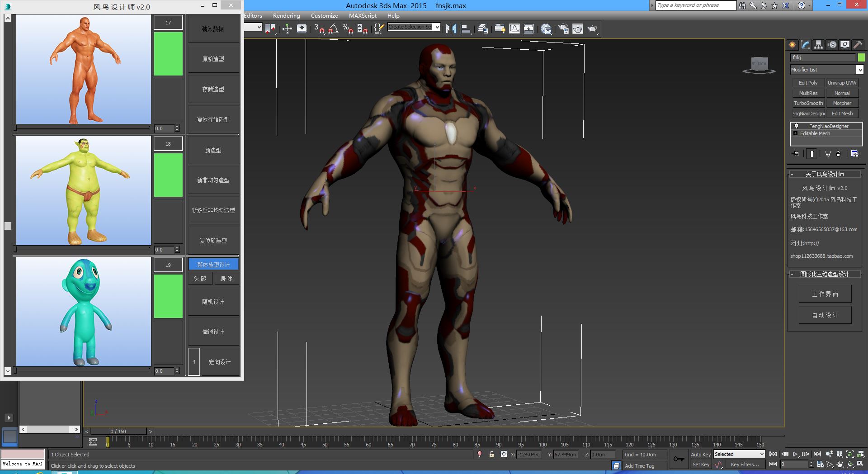
Task: Click the X coordinate input field
Action: pos(529,455)
